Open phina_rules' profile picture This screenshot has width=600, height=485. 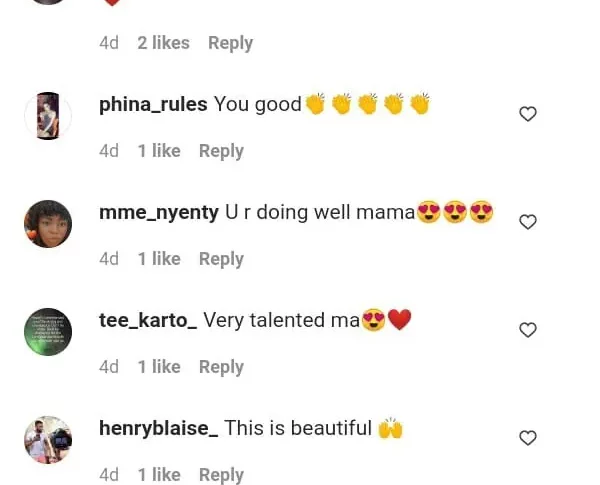click(x=48, y=116)
